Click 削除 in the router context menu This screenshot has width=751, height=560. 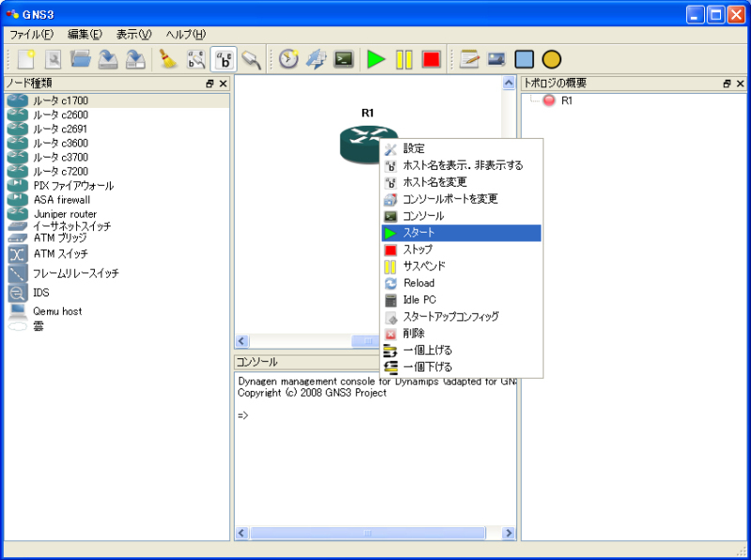point(413,333)
